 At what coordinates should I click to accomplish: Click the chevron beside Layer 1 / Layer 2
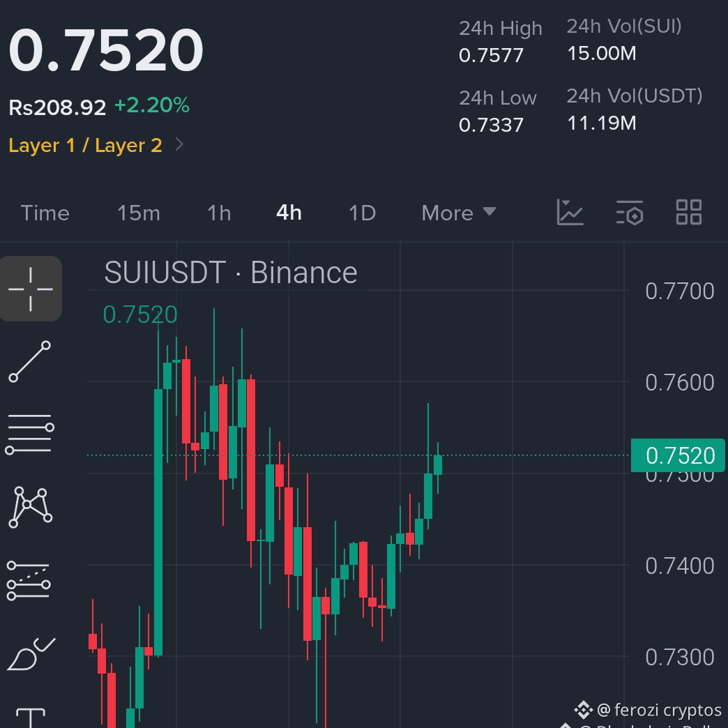(179, 145)
